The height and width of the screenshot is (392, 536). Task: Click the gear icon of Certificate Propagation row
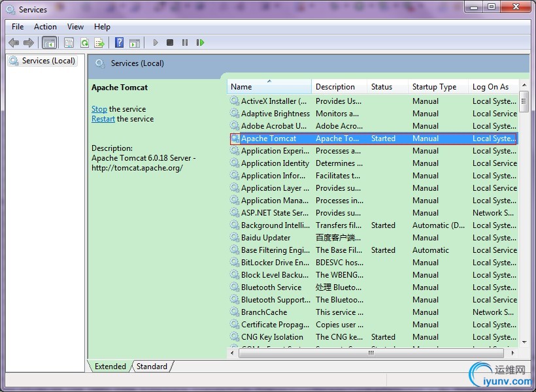(235, 324)
